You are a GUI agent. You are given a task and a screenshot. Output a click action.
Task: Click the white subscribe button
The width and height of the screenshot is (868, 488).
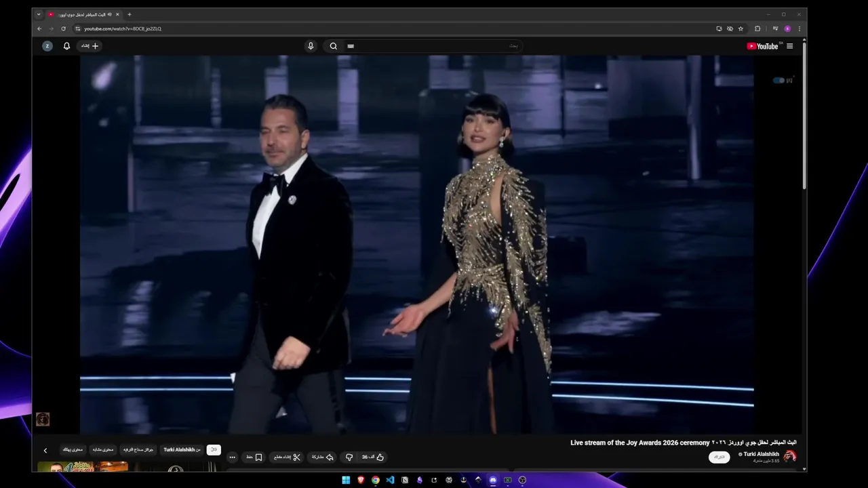[x=719, y=457]
